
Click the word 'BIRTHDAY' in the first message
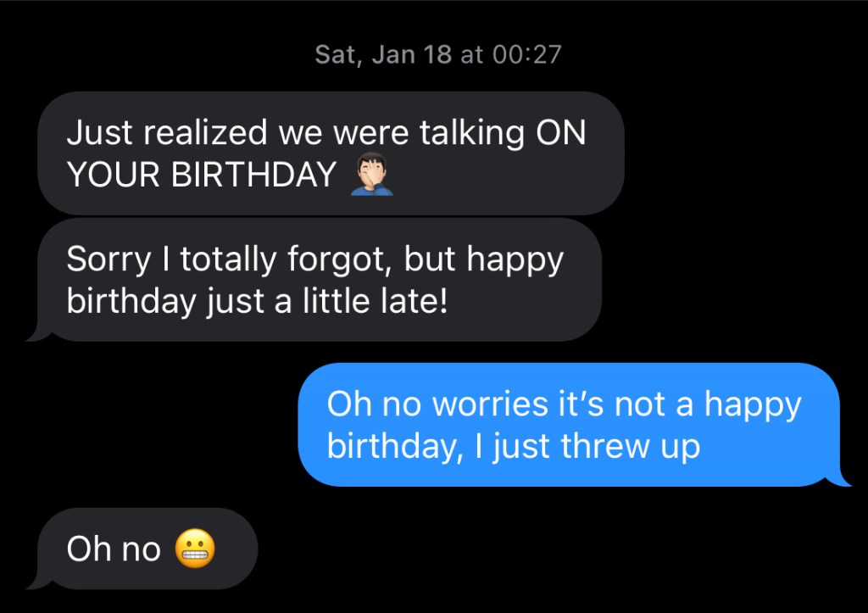[254, 176]
